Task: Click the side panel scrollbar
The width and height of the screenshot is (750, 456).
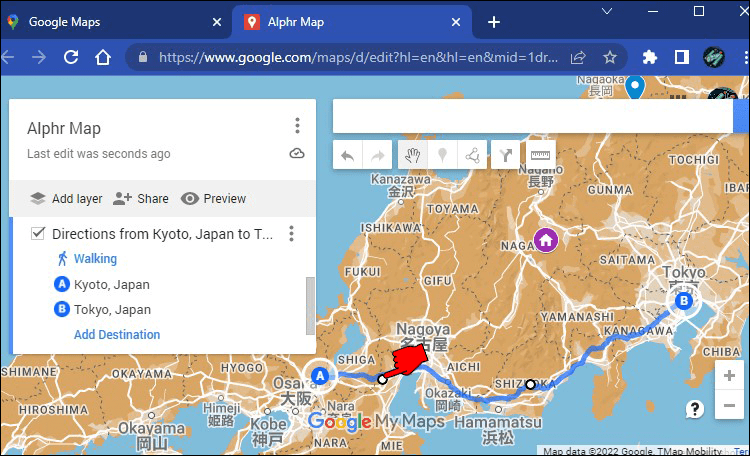Action: pyautogui.click(x=310, y=305)
